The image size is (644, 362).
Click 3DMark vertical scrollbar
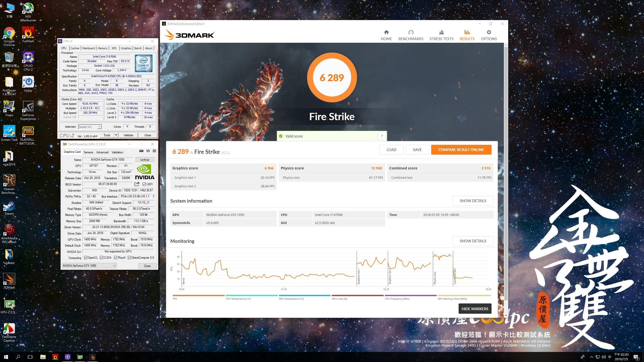[506, 173]
